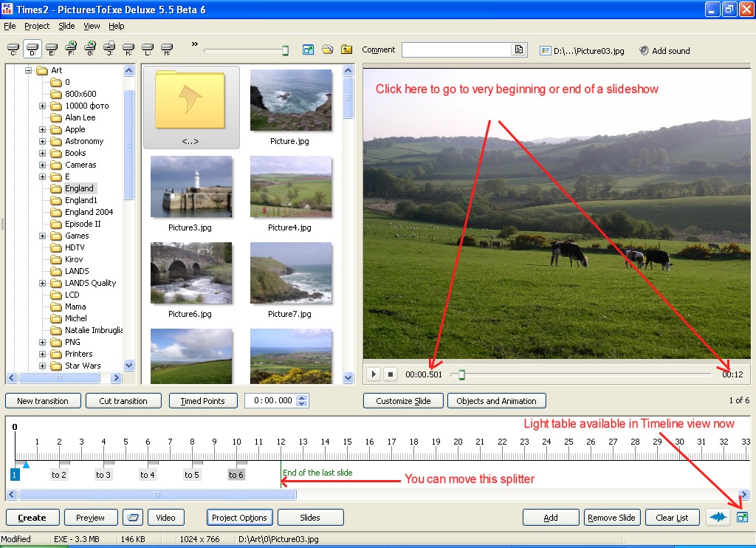
Task: Select the Natalie Imbruglia folder
Action: (x=94, y=330)
